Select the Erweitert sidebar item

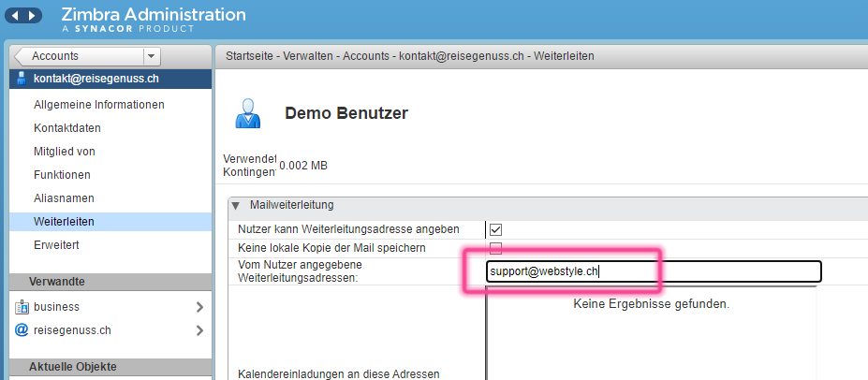pyautogui.click(x=56, y=244)
